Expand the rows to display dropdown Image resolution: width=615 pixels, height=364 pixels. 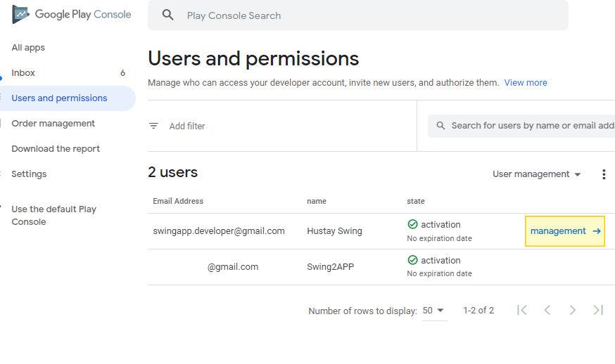coord(434,311)
